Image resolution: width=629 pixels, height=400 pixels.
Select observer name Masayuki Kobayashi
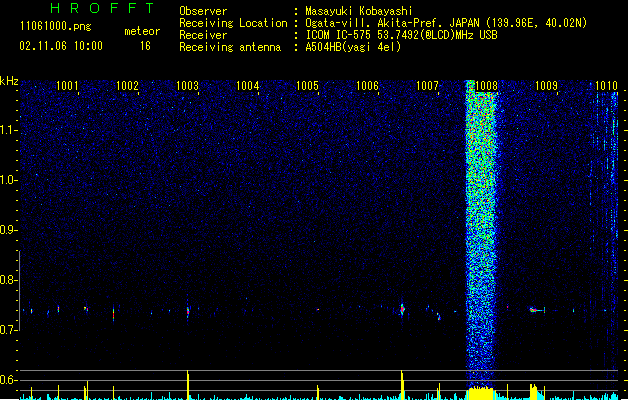[x=359, y=11]
